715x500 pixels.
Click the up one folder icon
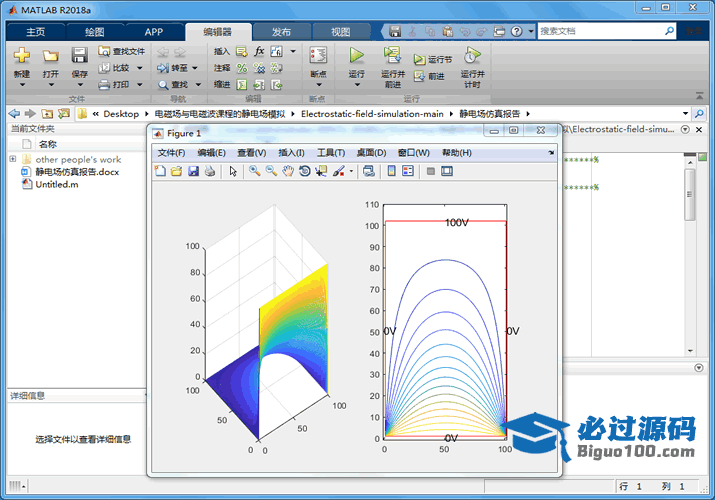click(47, 113)
